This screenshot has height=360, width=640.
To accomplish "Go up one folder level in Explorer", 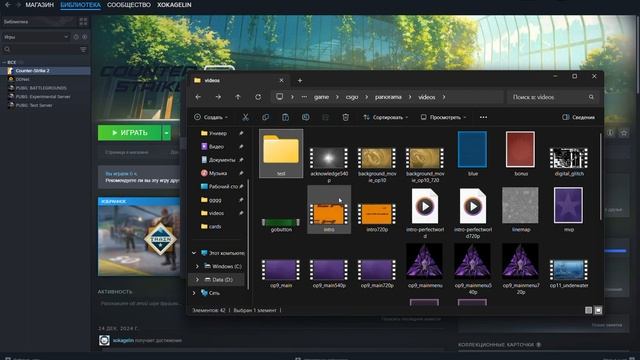I will [x=238, y=97].
